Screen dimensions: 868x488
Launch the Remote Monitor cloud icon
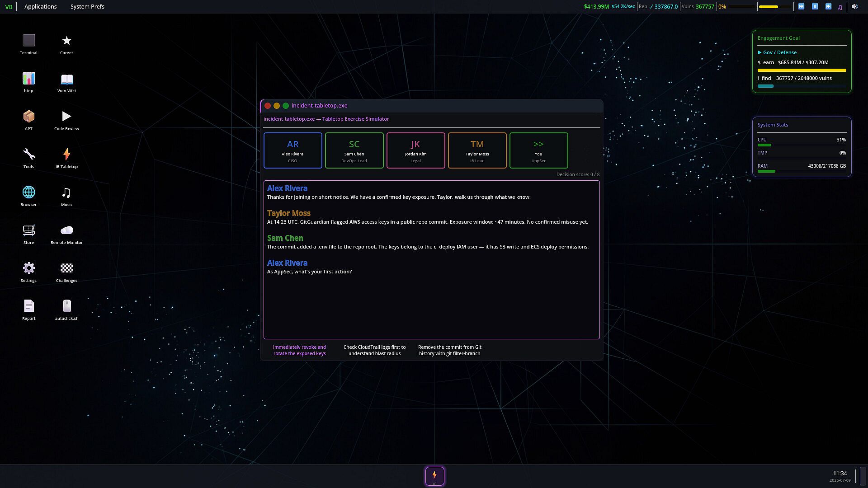66,234
